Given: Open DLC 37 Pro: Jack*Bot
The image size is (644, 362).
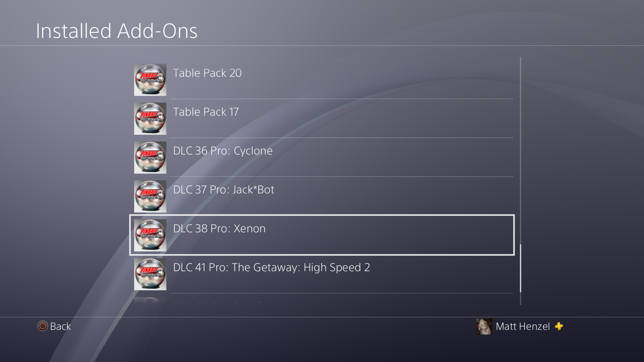Looking at the screenshot, I should coord(322,196).
